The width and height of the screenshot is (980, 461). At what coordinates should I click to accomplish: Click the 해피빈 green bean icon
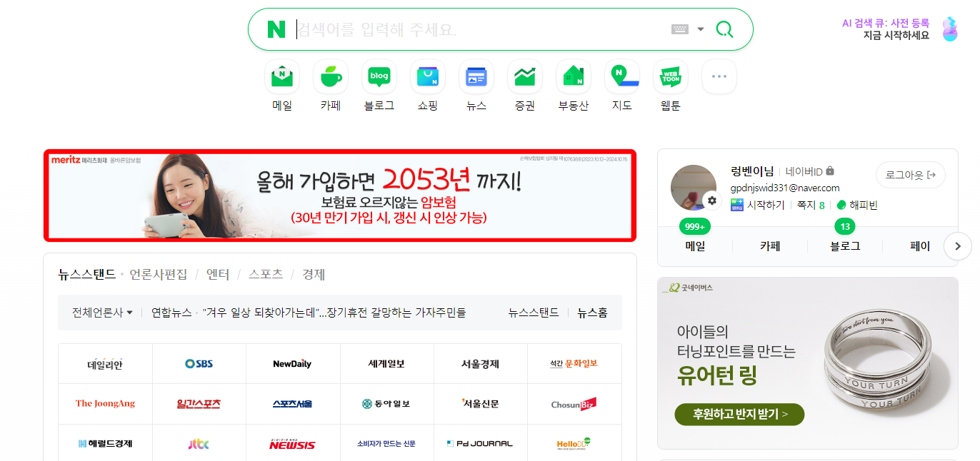click(841, 205)
